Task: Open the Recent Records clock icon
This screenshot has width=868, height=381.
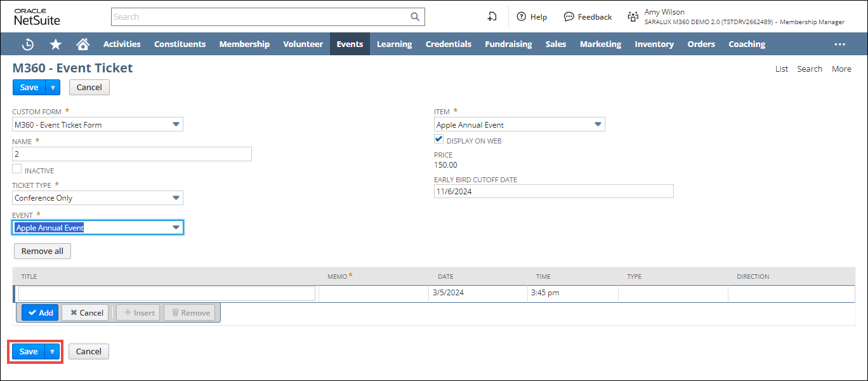Action: 28,44
